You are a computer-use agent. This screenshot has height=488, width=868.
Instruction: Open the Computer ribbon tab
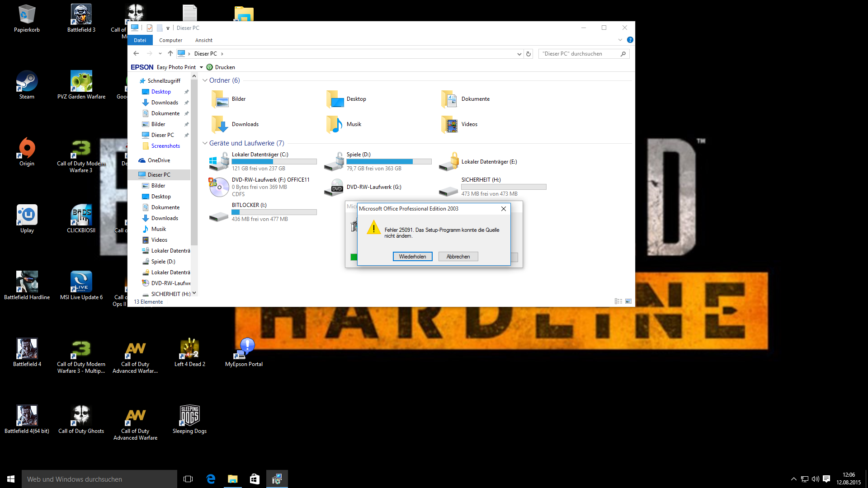click(x=170, y=40)
